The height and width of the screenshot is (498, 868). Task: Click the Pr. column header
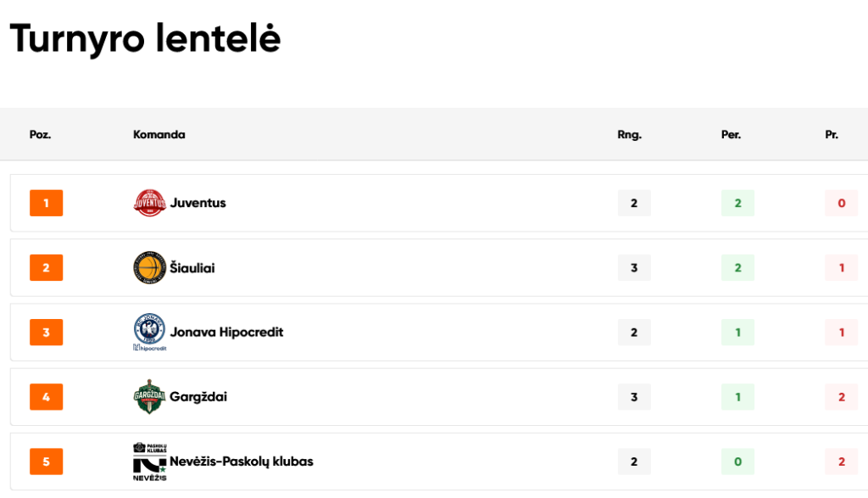click(x=832, y=135)
